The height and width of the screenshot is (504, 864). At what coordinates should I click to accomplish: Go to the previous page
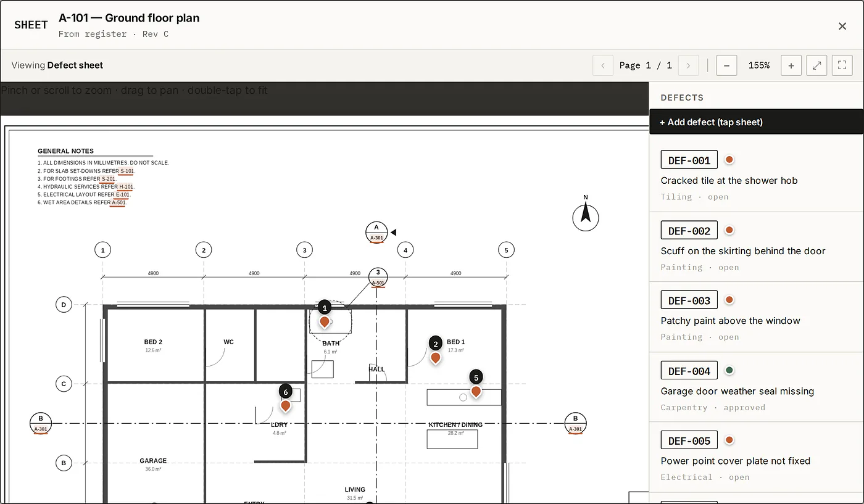pos(603,65)
